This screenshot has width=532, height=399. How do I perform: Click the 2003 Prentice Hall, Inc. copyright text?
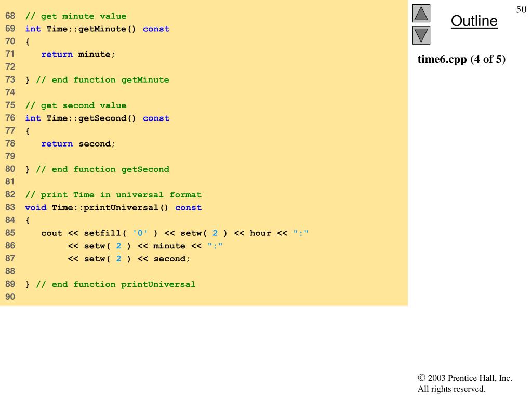pyautogui.click(x=465, y=378)
